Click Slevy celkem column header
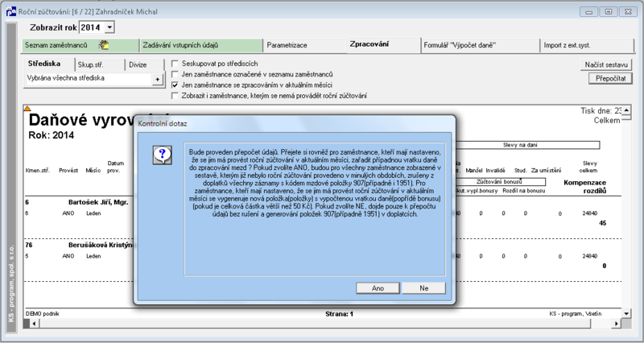Image resolution: width=644 pixels, height=343 pixels. pos(589,167)
